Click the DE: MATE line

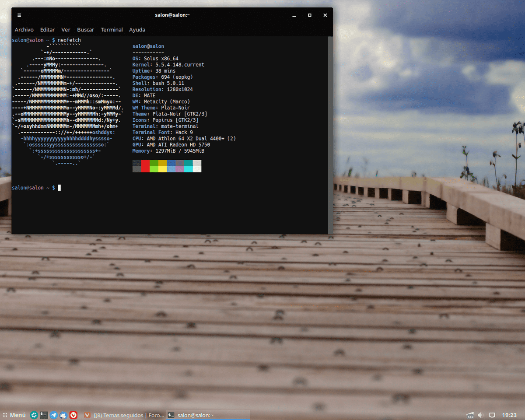pos(144,95)
